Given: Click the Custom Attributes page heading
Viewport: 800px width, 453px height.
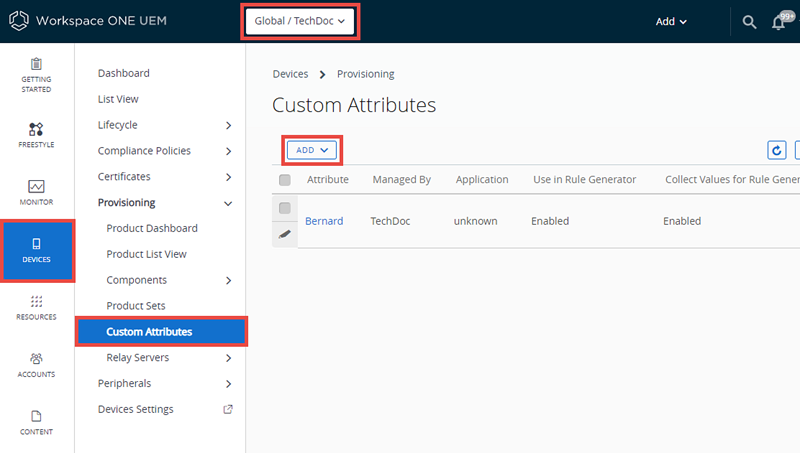Looking at the screenshot, I should (354, 105).
